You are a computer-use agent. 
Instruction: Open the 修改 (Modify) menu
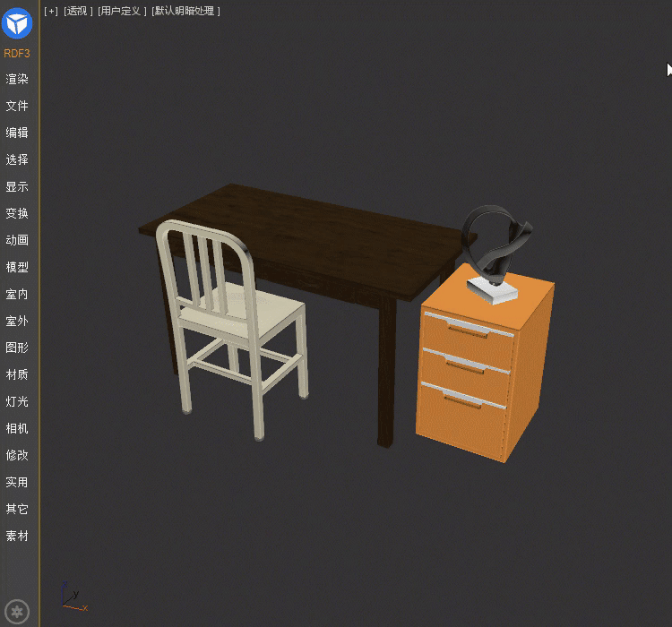coord(17,455)
